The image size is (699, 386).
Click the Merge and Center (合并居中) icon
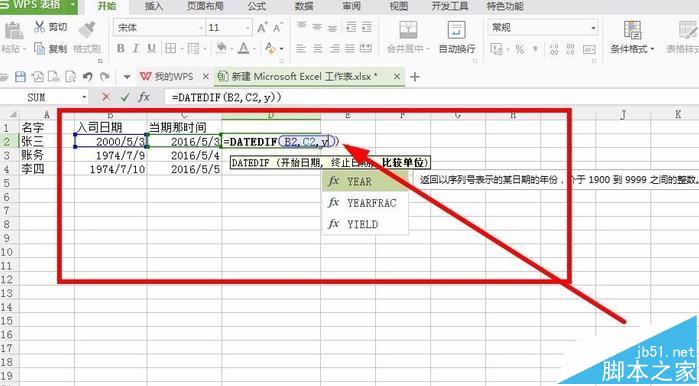[x=408, y=30]
